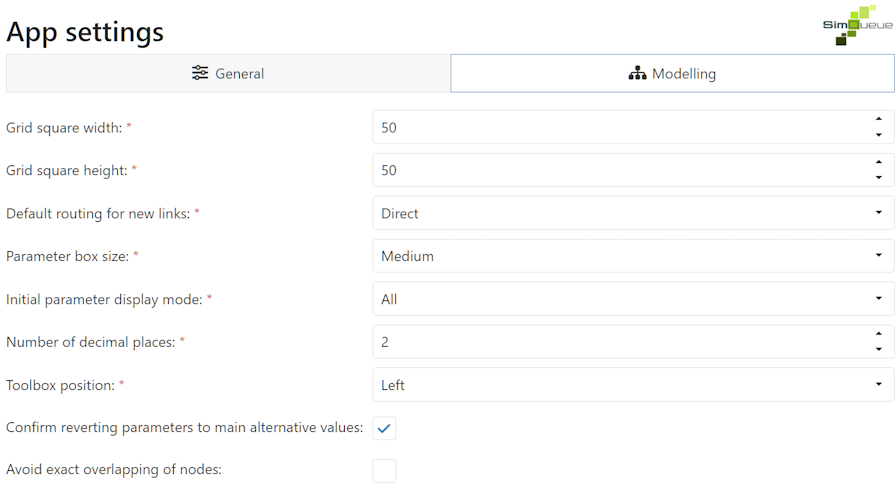Select the Modelling tab
Viewport: 896px width, 491px height.
tap(672, 73)
